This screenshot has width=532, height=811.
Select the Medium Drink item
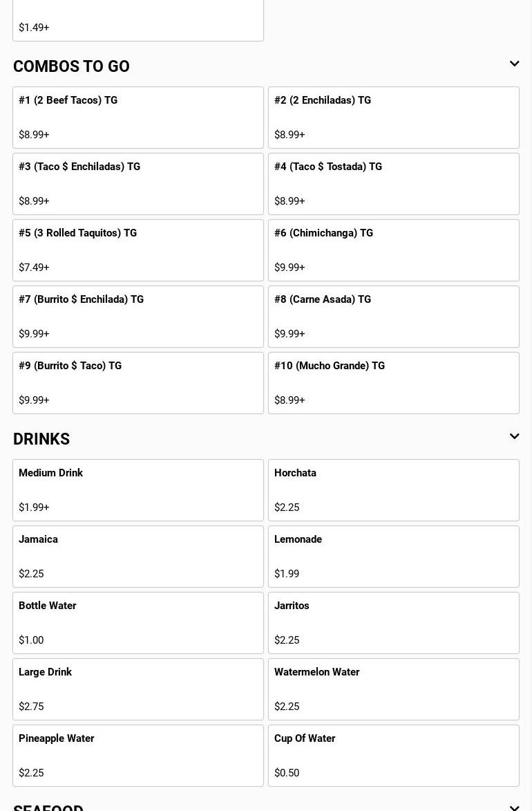(138, 490)
